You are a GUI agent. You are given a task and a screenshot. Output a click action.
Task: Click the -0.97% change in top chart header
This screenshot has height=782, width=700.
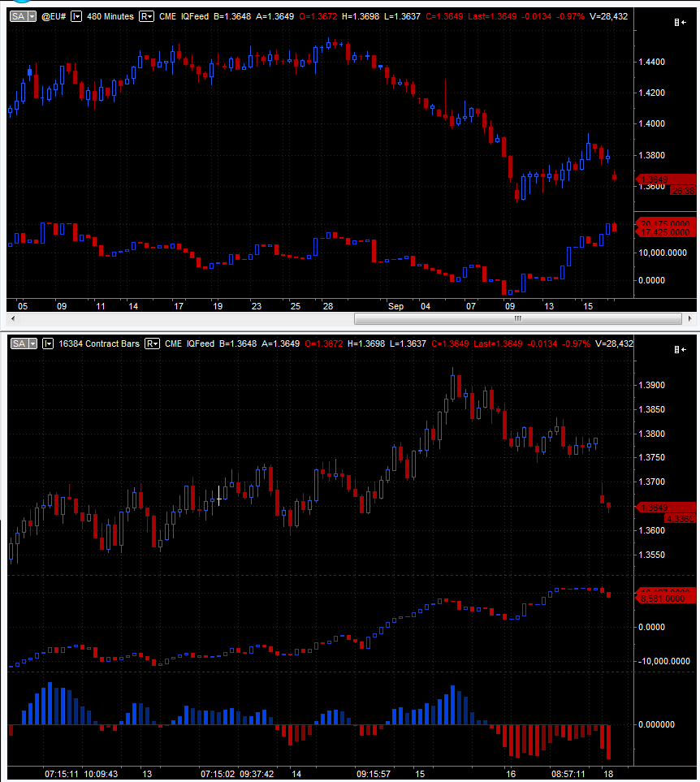point(571,16)
